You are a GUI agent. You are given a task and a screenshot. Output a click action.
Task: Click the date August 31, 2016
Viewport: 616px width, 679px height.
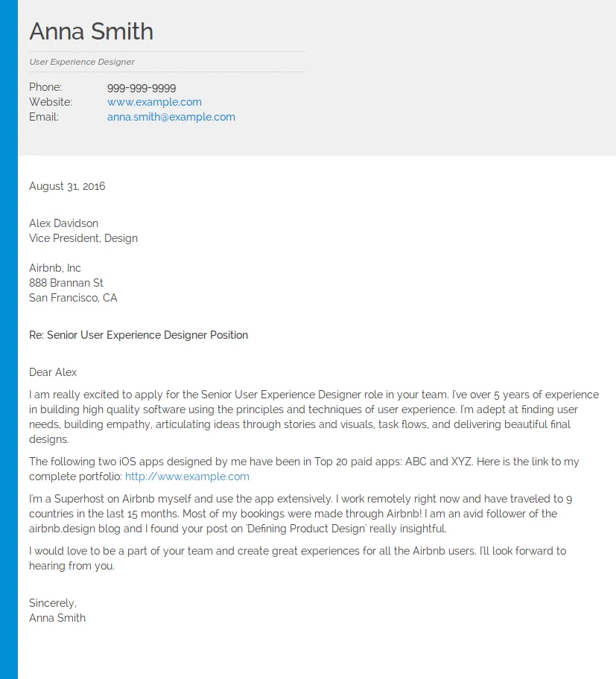(67, 186)
